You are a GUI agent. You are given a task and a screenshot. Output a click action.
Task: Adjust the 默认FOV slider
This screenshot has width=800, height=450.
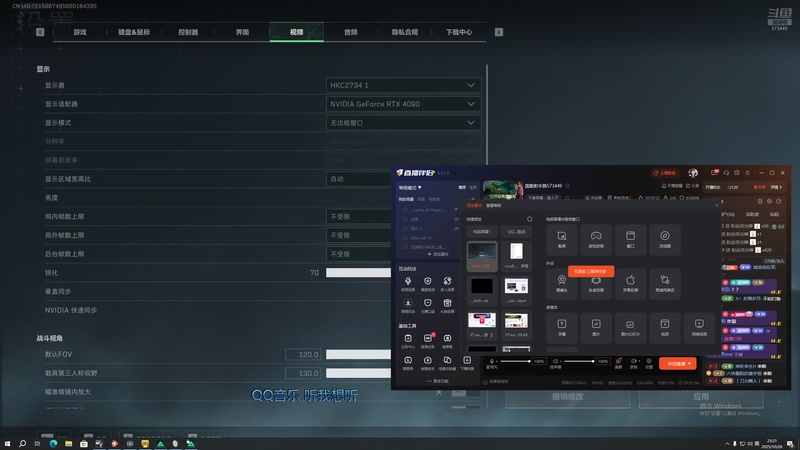pos(359,354)
